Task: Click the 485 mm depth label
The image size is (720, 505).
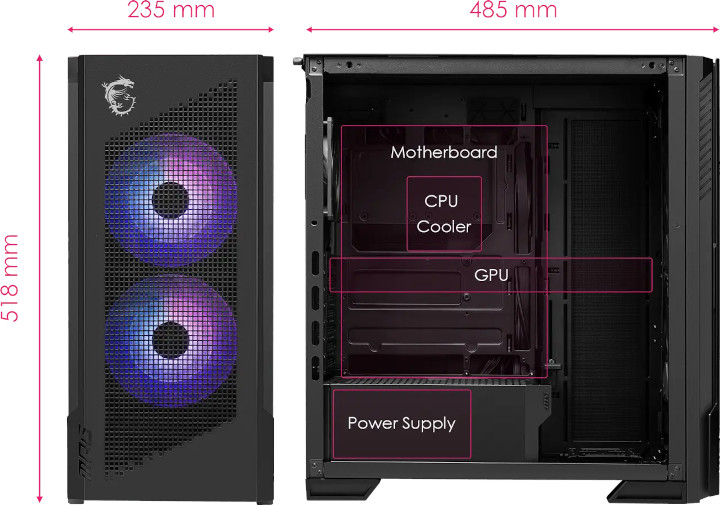Action: tap(513, 10)
